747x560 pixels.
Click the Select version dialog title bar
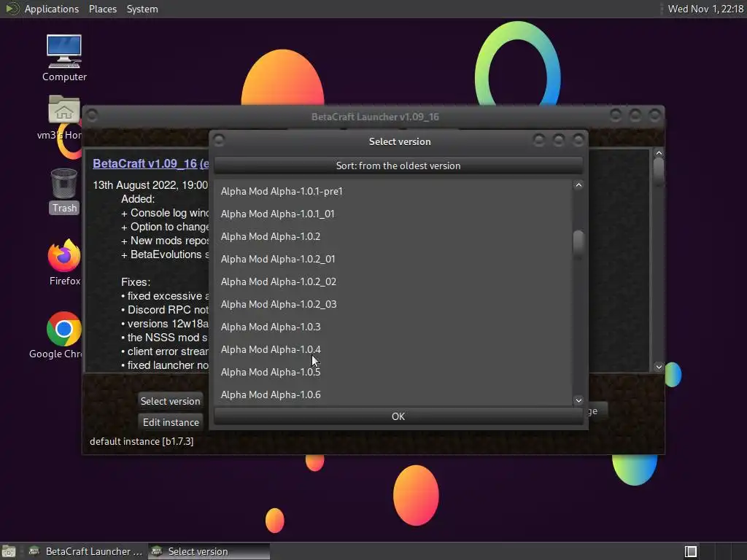(399, 141)
